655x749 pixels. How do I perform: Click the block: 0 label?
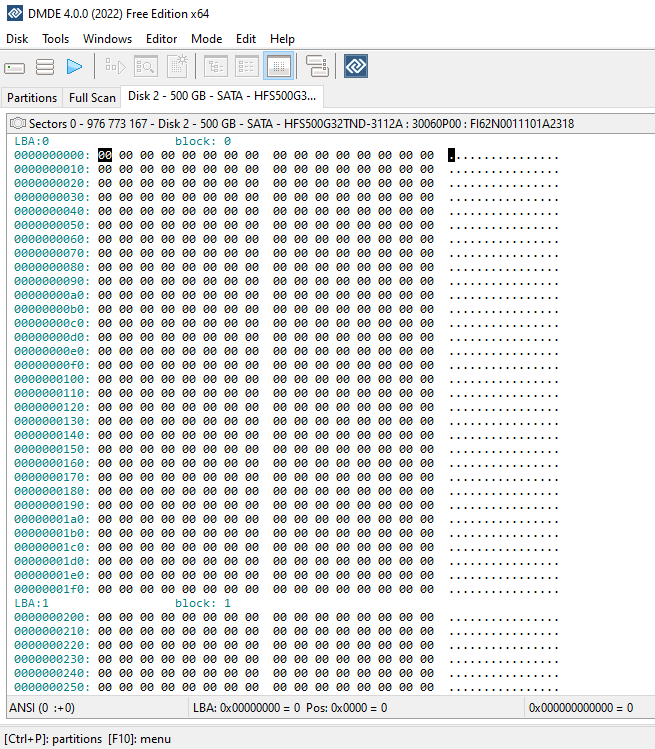203,141
